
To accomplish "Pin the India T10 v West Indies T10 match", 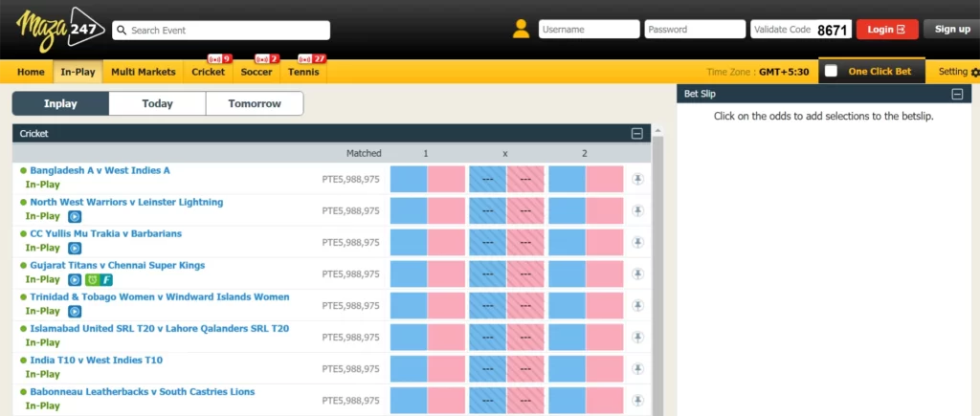I will pyautogui.click(x=637, y=368).
